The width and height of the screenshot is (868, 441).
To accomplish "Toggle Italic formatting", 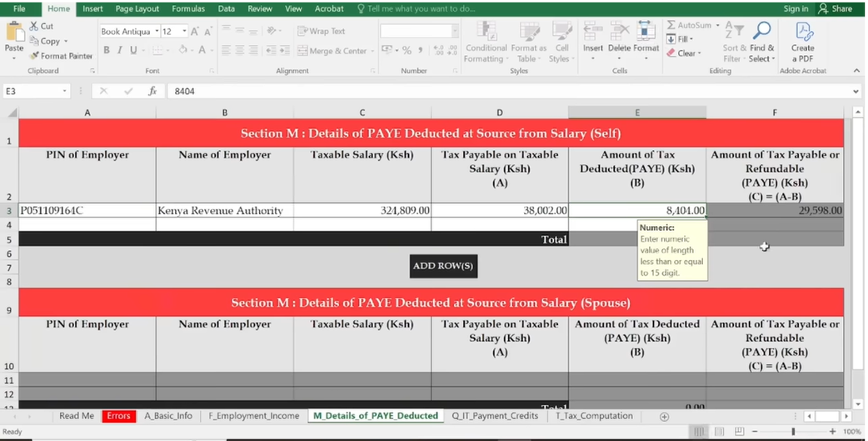I will (120, 50).
